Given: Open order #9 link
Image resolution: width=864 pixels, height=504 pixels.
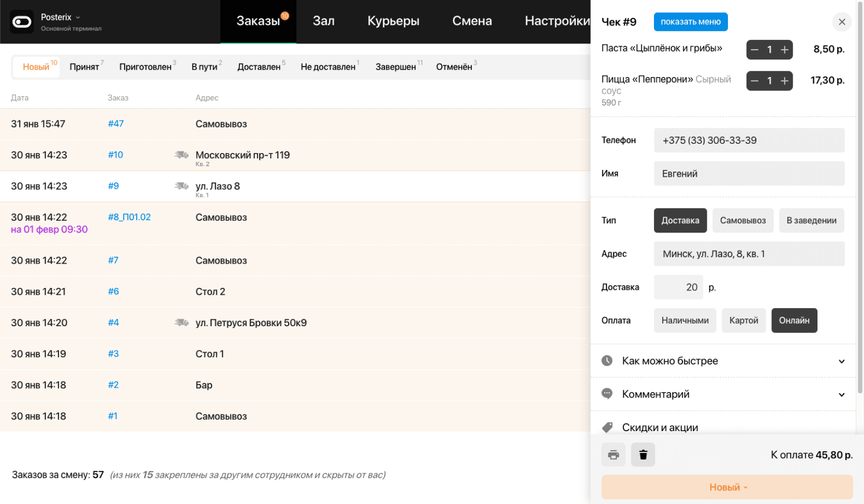Looking at the screenshot, I should click(x=113, y=186).
